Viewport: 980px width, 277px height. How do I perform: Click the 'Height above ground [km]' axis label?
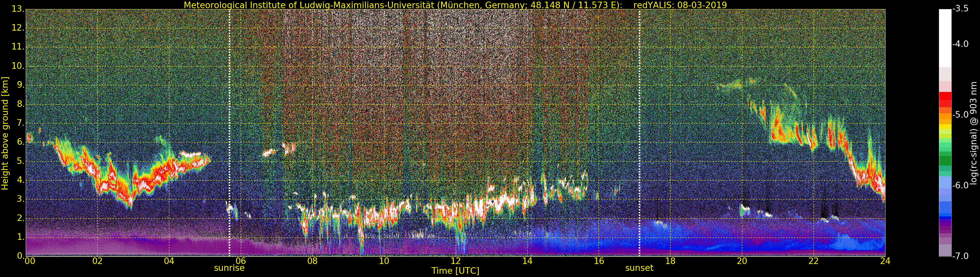click(x=5, y=133)
